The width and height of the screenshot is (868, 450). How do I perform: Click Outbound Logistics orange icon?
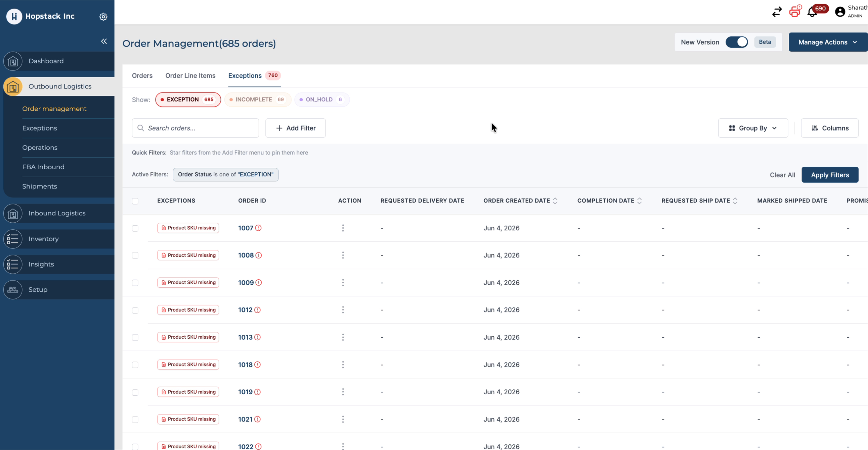pyautogui.click(x=13, y=86)
